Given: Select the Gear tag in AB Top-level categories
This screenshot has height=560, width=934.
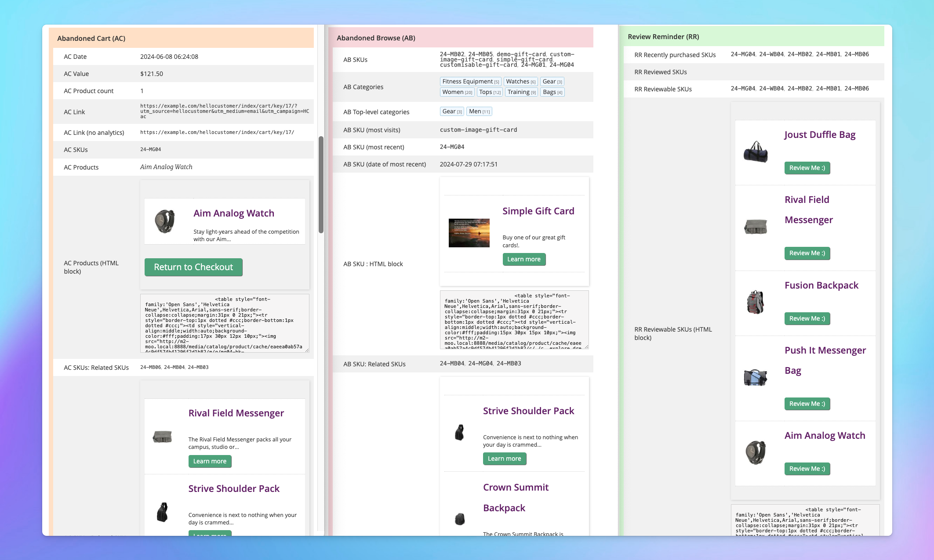Looking at the screenshot, I should [452, 112].
